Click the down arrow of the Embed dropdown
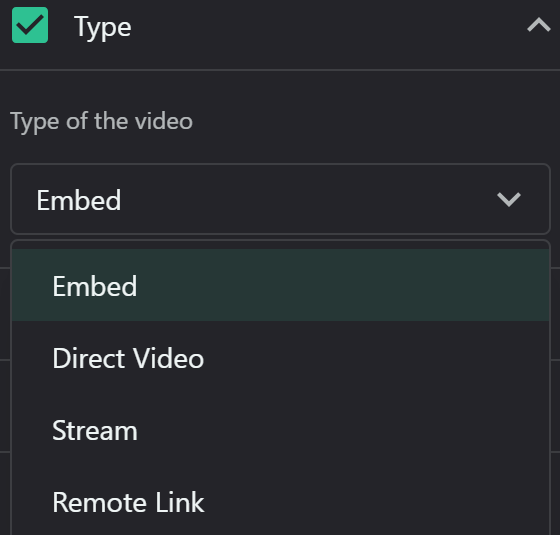This screenshot has height=535, width=560. pyautogui.click(x=509, y=199)
